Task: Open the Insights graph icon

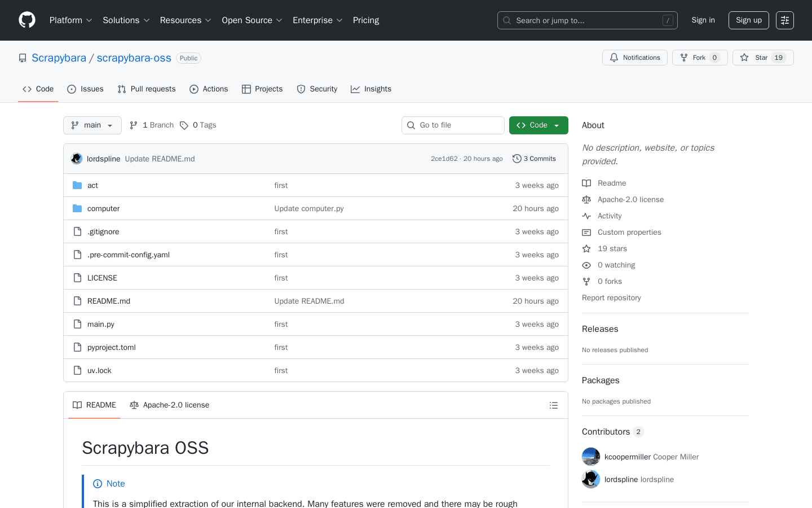Action: (x=355, y=89)
